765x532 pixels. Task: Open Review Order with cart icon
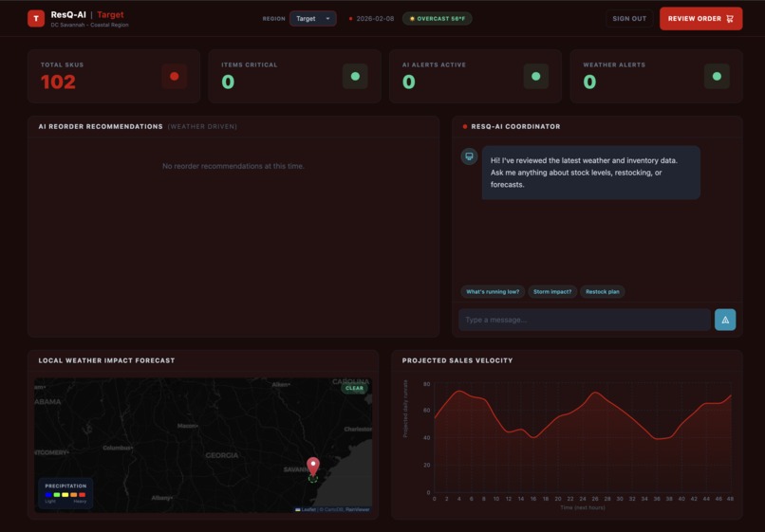pyautogui.click(x=700, y=19)
